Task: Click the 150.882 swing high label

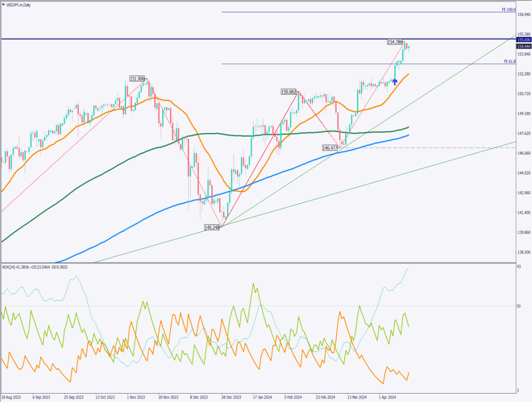Action: (x=289, y=92)
